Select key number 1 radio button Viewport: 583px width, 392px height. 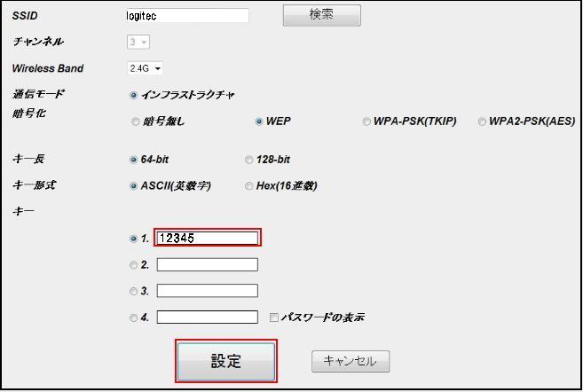coord(133,239)
